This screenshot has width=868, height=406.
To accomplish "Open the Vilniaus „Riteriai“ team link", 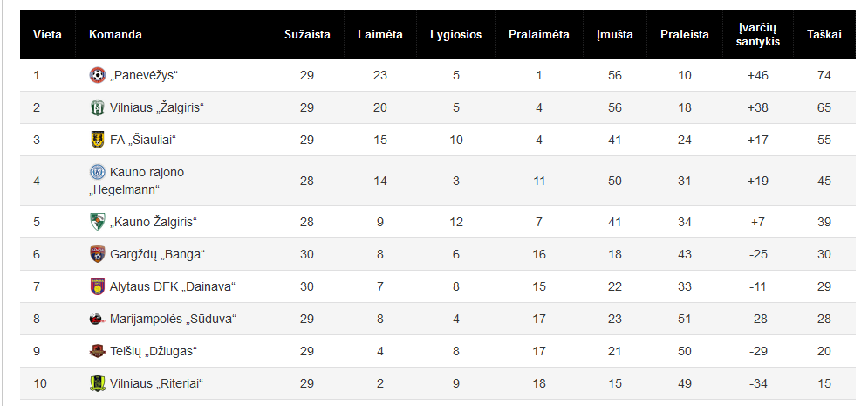I will pyautogui.click(x=157, y=384).
